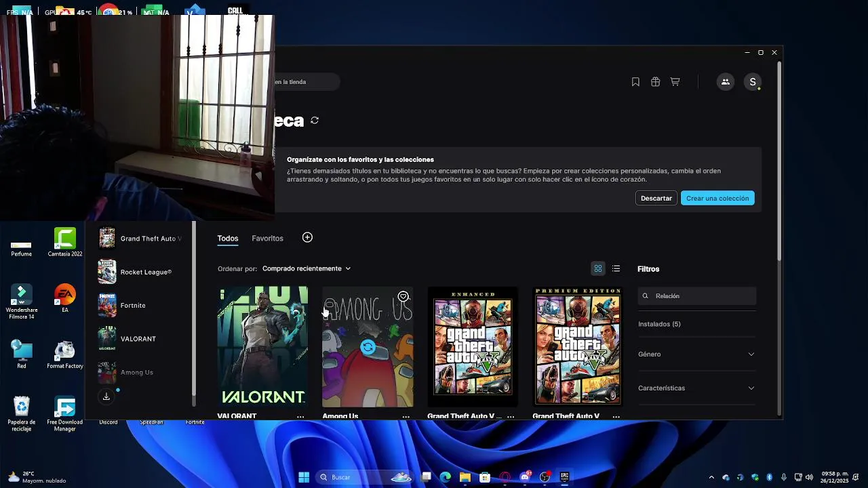
Task: Open the volume control in system tray
Action: [809, 477]
